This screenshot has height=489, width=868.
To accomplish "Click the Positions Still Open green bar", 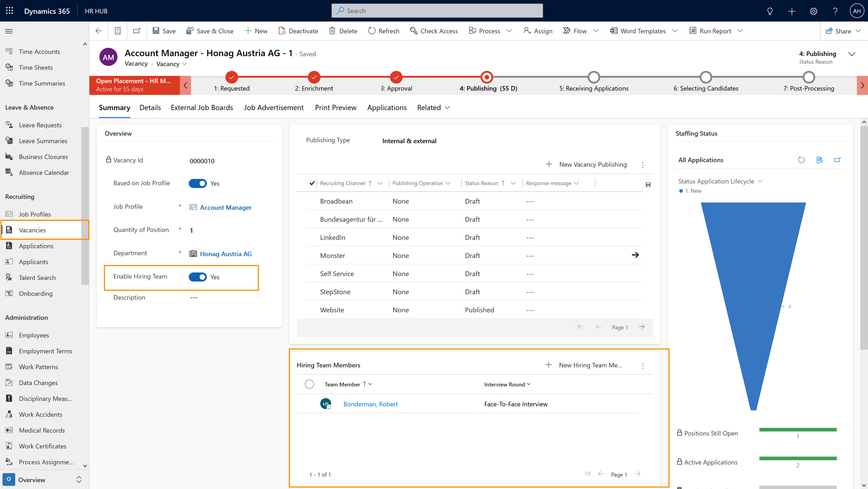I will [x=798, y=430].
